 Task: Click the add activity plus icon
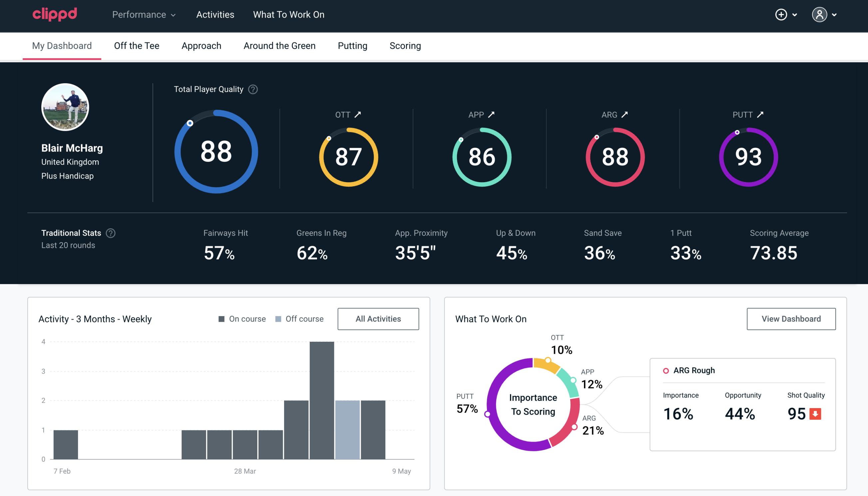(781, 15)
